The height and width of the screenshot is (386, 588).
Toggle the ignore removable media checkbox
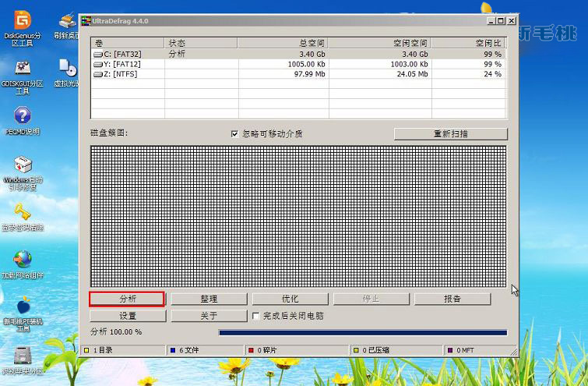[234, 133]
